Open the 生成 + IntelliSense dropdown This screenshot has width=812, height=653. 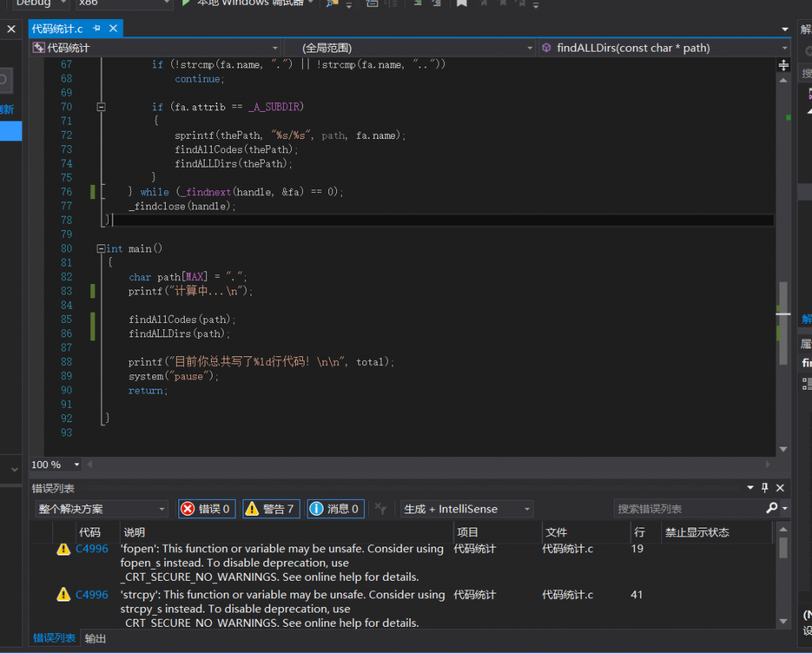point(466,509)
